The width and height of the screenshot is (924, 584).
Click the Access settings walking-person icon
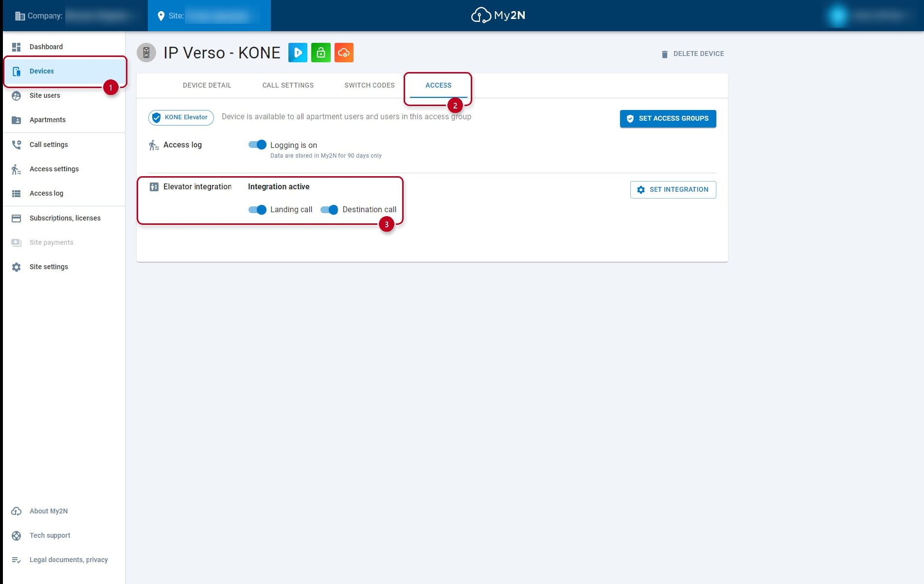[17, 169]
